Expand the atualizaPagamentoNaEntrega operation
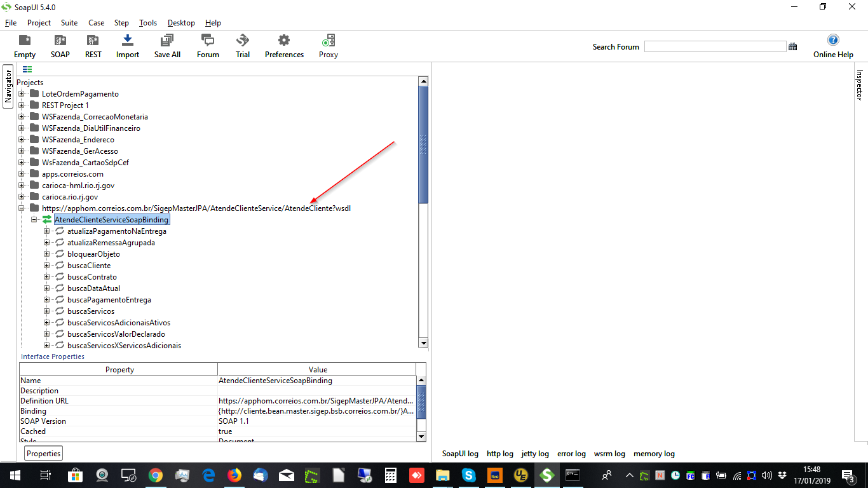The width and height of the screenshot is (868, 488). pos(47,231)
